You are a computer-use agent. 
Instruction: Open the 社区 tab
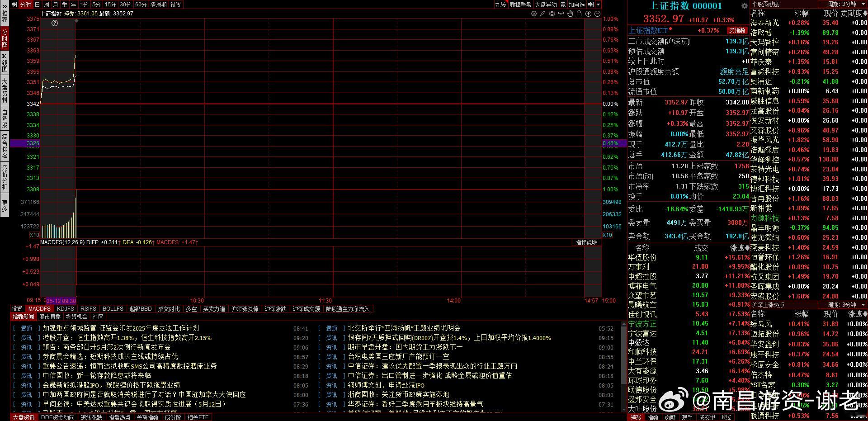tap(98, 317)
